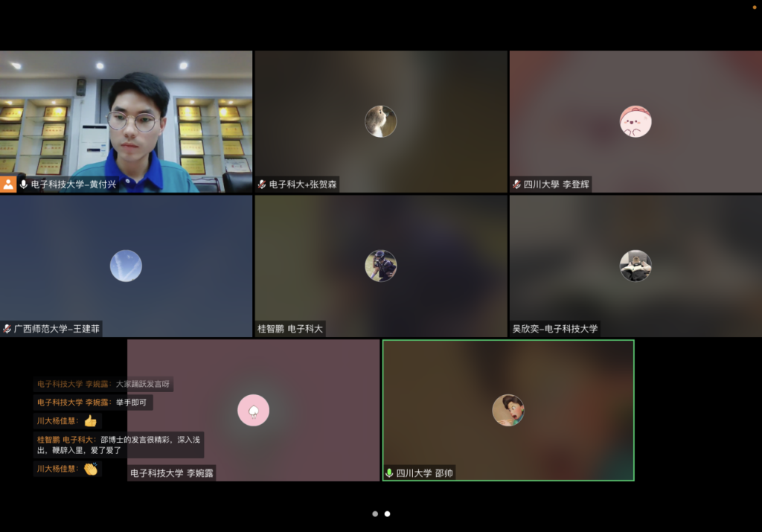Click the orange host icon beside 黄付兴

coord(8,185)
